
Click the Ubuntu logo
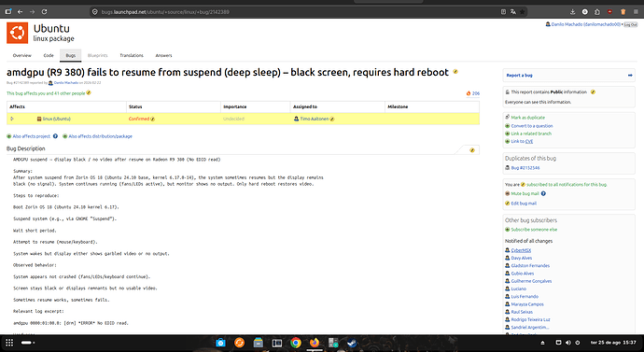(17, 33)
